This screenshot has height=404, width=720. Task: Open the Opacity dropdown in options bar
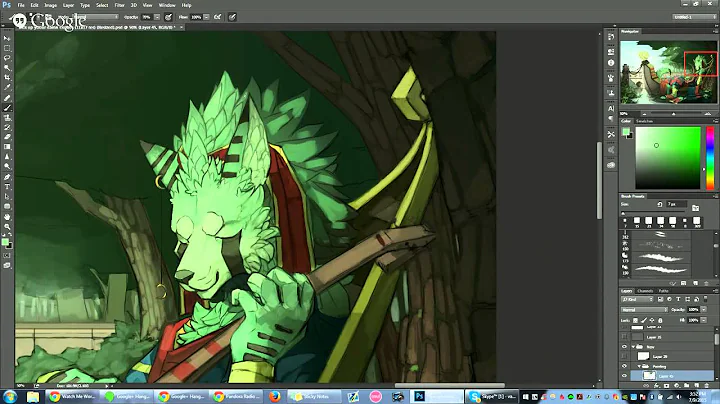[159, 16]
